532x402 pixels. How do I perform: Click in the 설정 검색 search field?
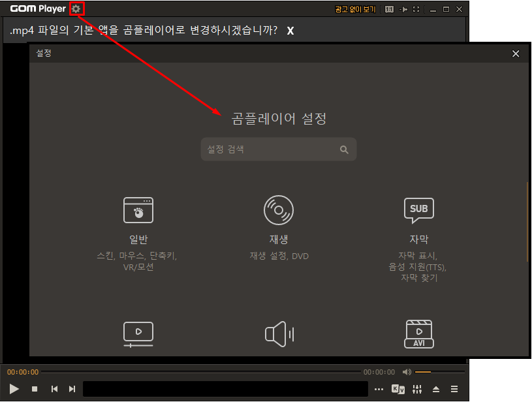pyautogui.click(x=279, y=149)
